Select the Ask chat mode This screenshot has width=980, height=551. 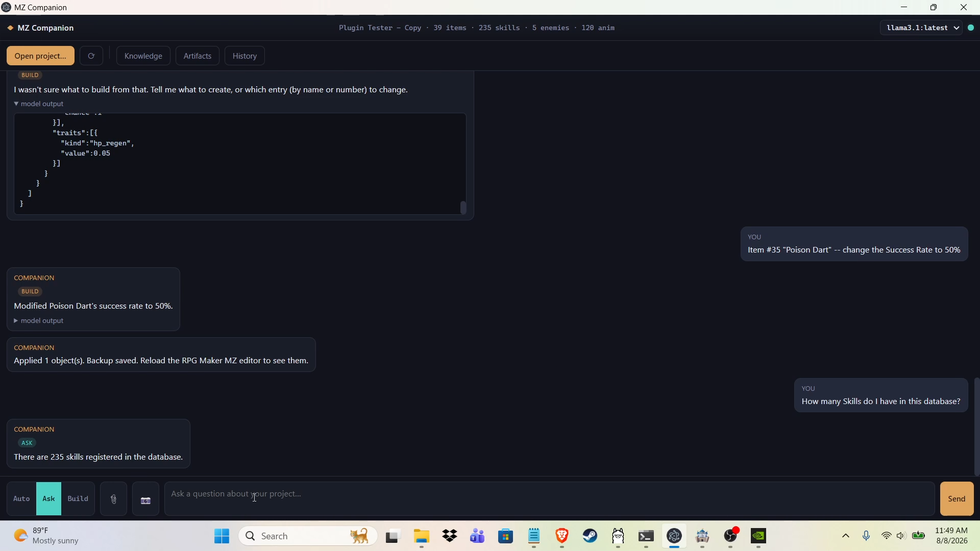(x=48, y=499)
